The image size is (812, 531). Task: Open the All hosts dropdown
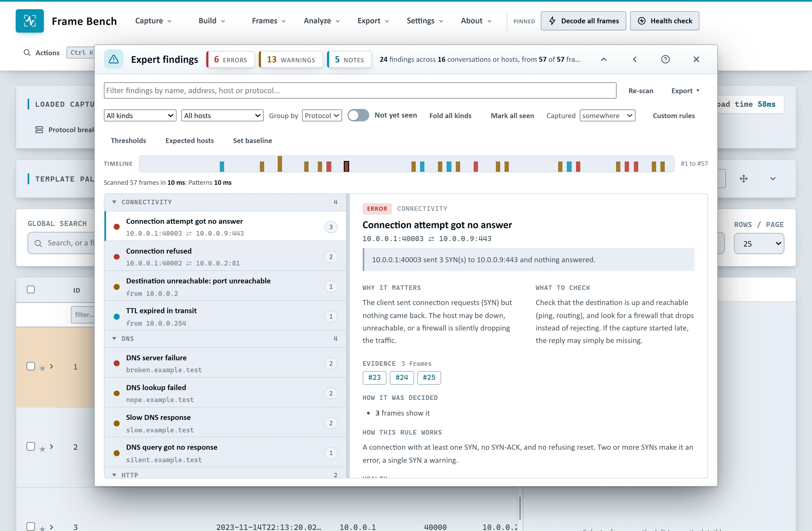[222, 115]
